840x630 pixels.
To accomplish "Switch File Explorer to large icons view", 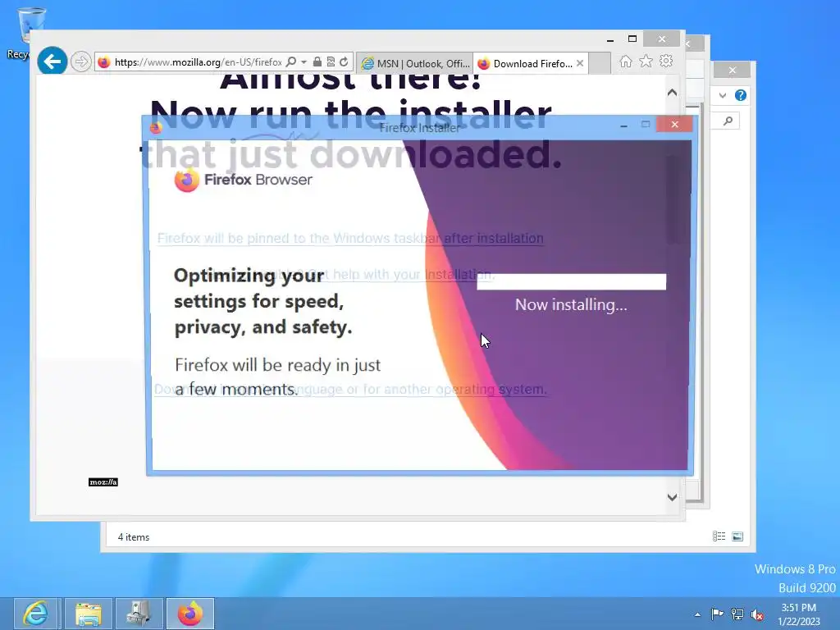I will coord(737,536).
